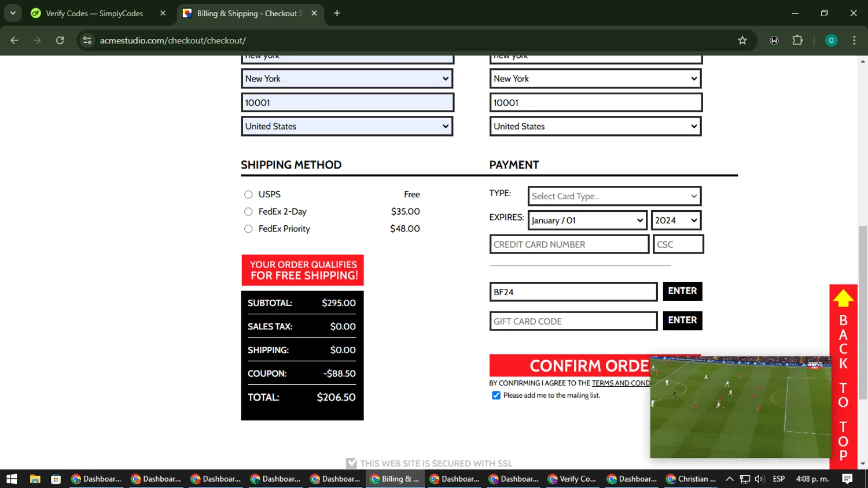The image size is (868, 488).
Task: Switch to Christian taskbar window
Action: 691,479
